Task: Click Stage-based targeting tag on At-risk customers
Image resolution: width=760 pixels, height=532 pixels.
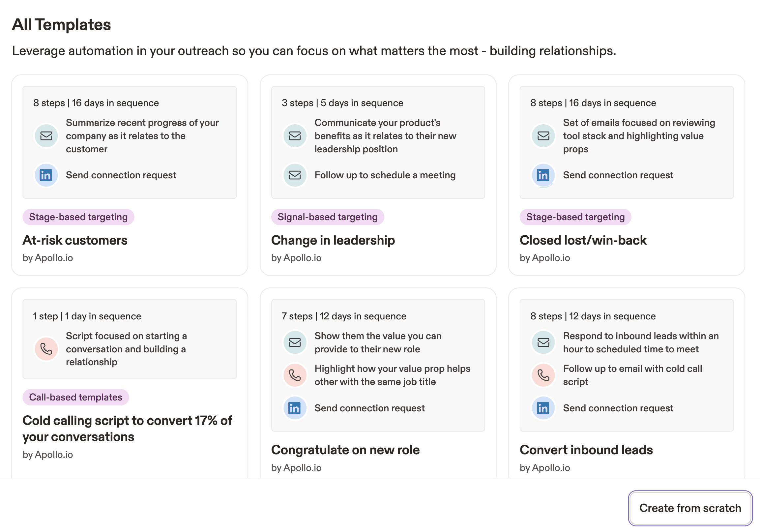Action: 78,217
